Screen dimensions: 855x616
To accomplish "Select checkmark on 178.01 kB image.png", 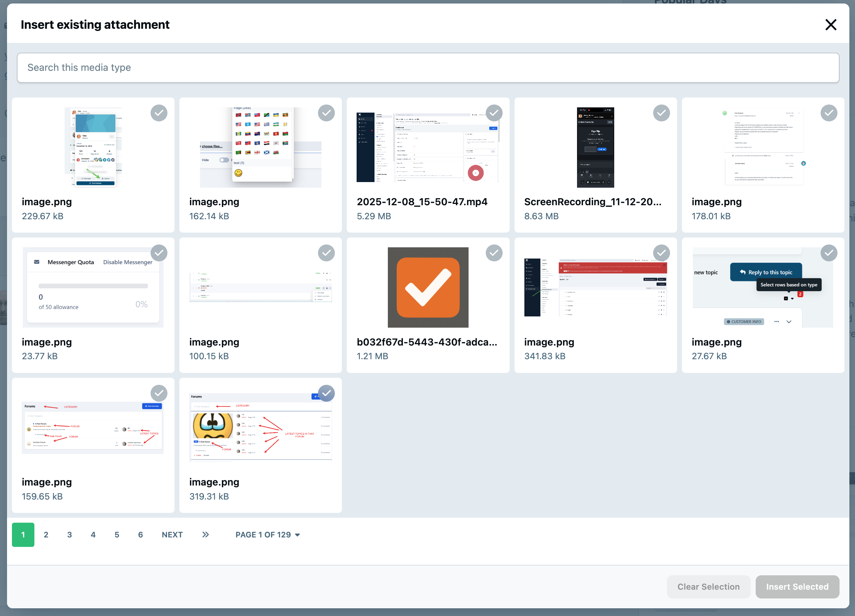I will [829, 113].
